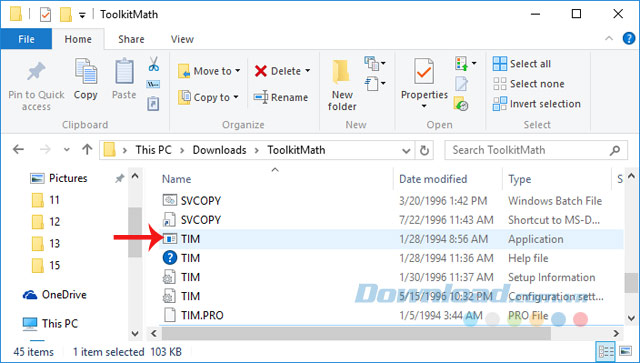Select the TIM.PRO file

point(392,315)
